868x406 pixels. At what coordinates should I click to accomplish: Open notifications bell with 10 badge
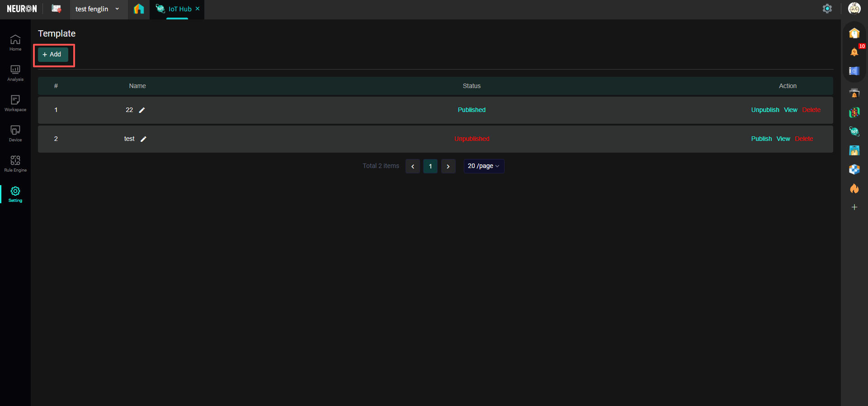tap(854, 52)
